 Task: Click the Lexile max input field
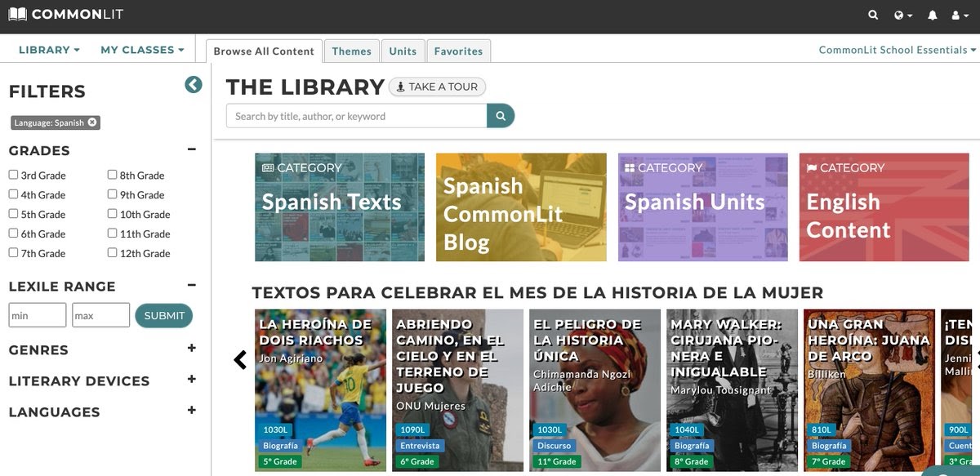point(101,315)
